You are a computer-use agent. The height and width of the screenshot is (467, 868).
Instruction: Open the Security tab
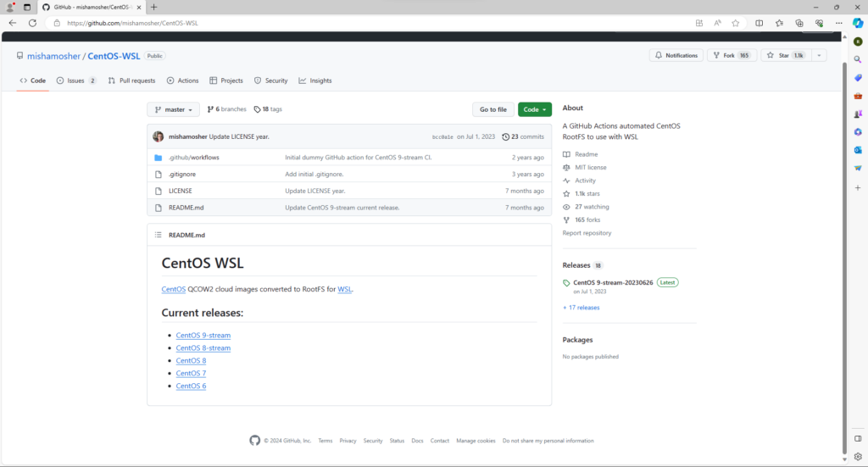point(270,81)
